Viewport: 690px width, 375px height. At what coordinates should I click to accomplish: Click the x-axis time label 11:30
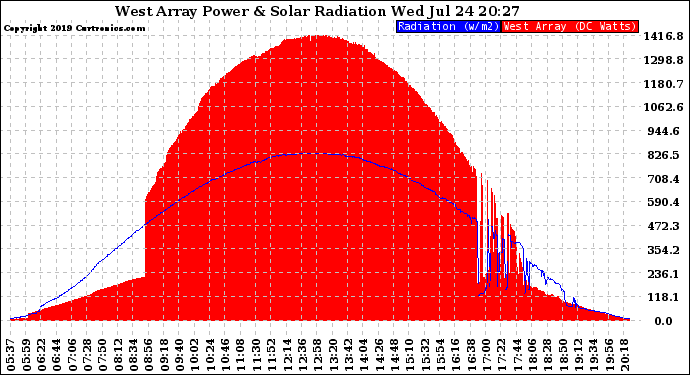(x=256, y=355)
